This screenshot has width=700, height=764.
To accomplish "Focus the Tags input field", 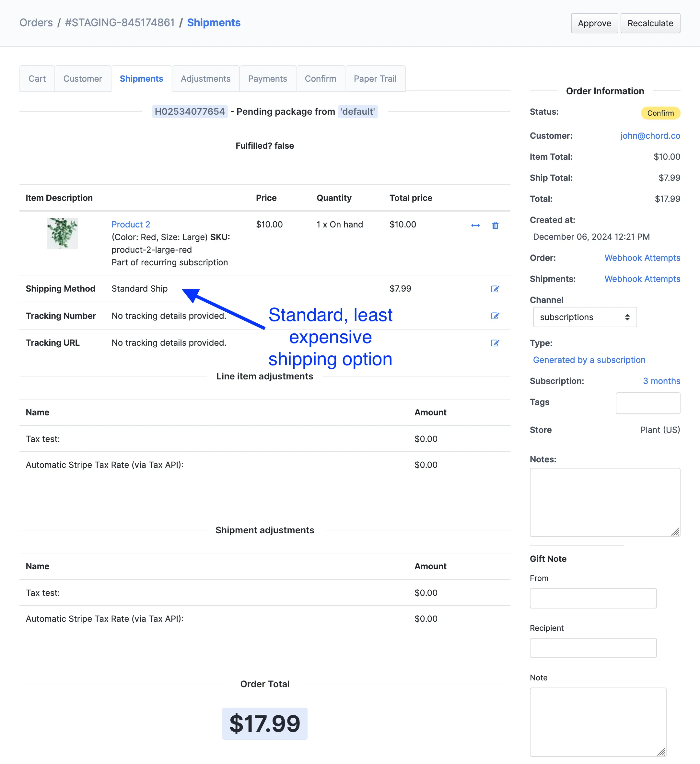I will point(648,403).
